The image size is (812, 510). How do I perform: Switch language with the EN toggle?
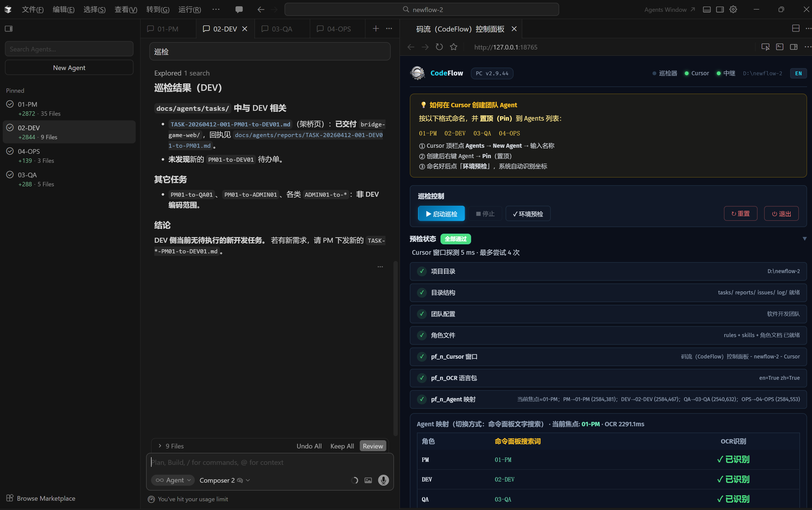(x=798, y=73)
